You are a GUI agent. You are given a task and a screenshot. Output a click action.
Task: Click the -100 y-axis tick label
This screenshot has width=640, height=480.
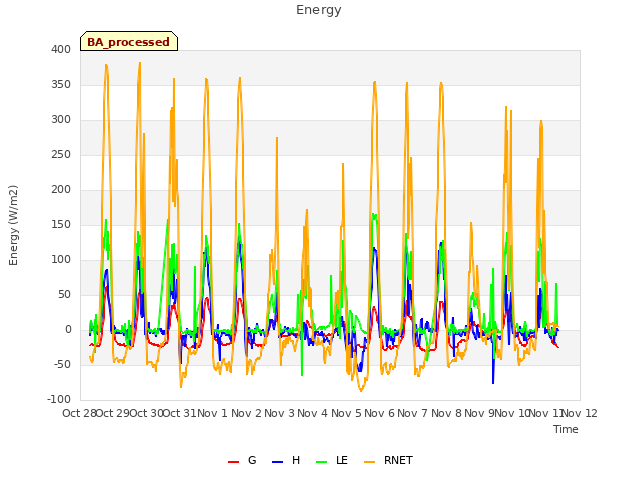(x=59, y=400)
